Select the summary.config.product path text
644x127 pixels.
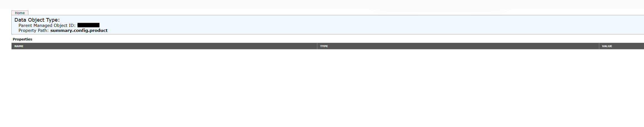tap(79, 31)
